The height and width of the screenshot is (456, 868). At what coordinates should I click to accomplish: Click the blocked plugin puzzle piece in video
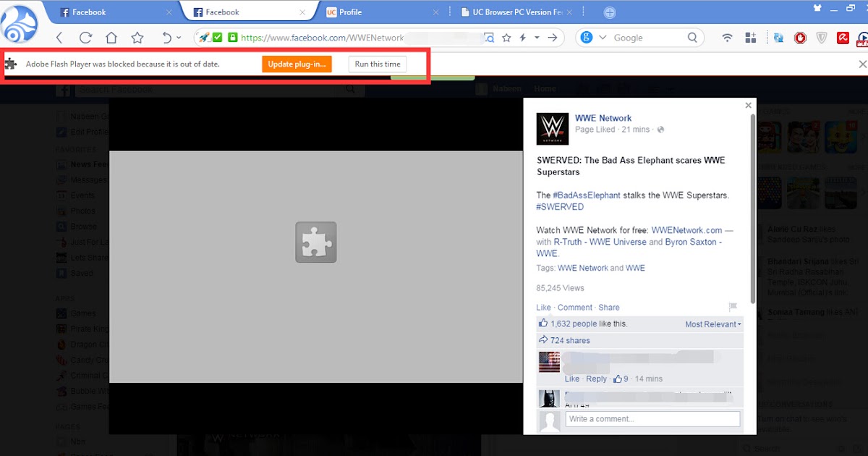pyautogui.click(x=316, y=242)
